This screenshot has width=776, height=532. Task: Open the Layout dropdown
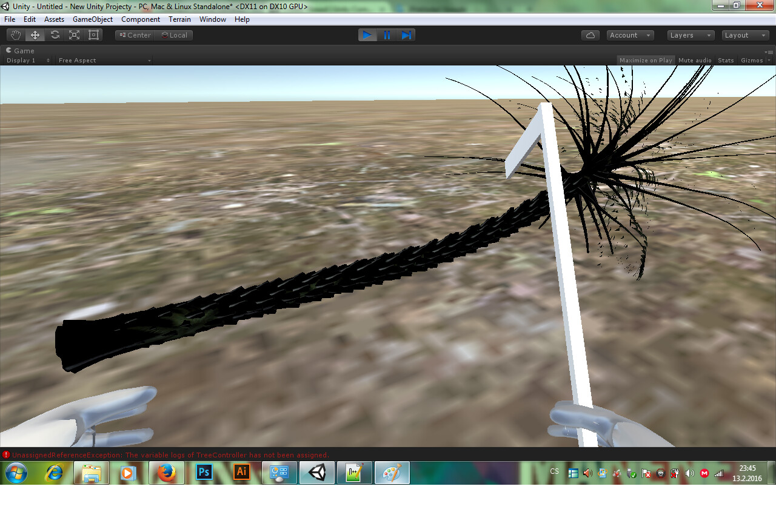click(744, 35)
